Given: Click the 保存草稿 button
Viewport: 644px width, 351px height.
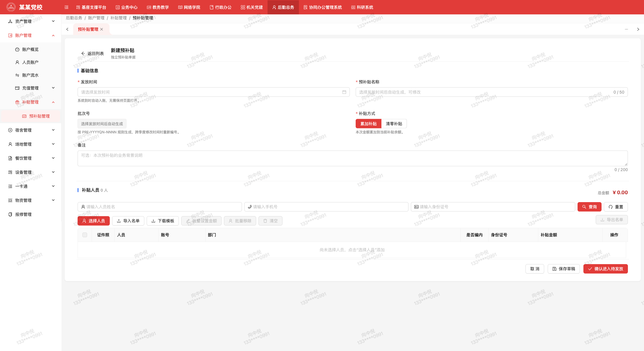Looking at the screenshot, I should pos(564,269).
